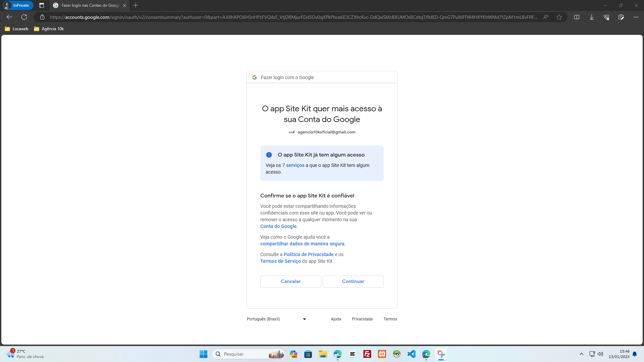Open FileZilla from the taskbar

(x=367, y=354)
